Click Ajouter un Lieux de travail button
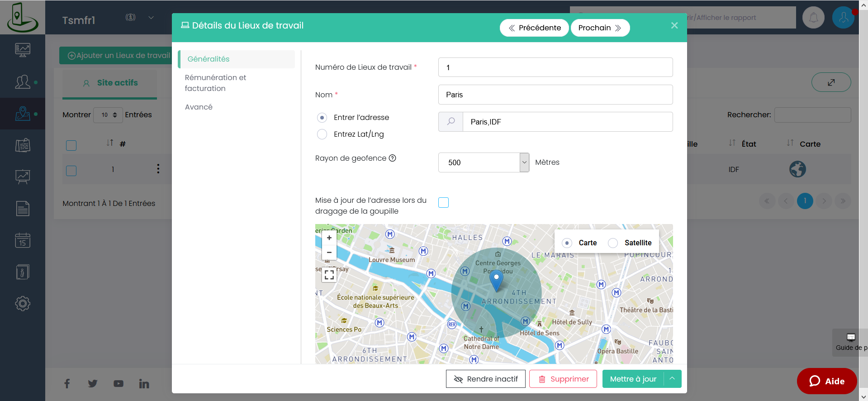Image resolution: width=868 pixels, height=401 pixels. pos(116,55)
